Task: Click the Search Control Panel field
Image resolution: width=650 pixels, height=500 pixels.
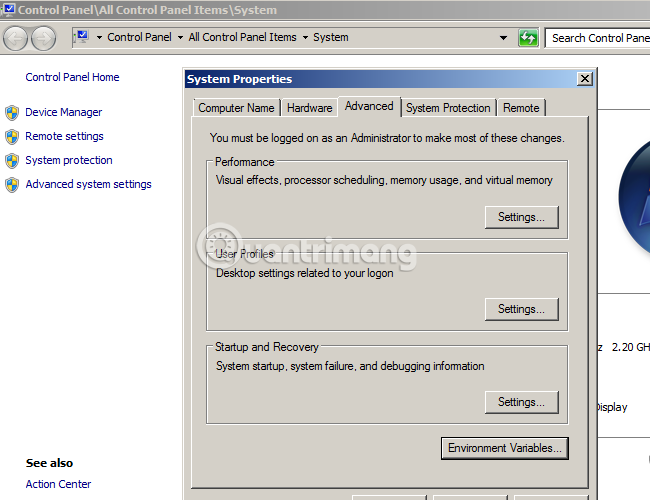Action: (598, 38)
